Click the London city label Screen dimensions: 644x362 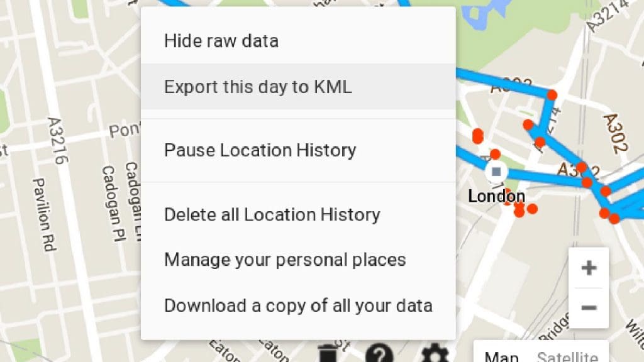click(496, 196)
